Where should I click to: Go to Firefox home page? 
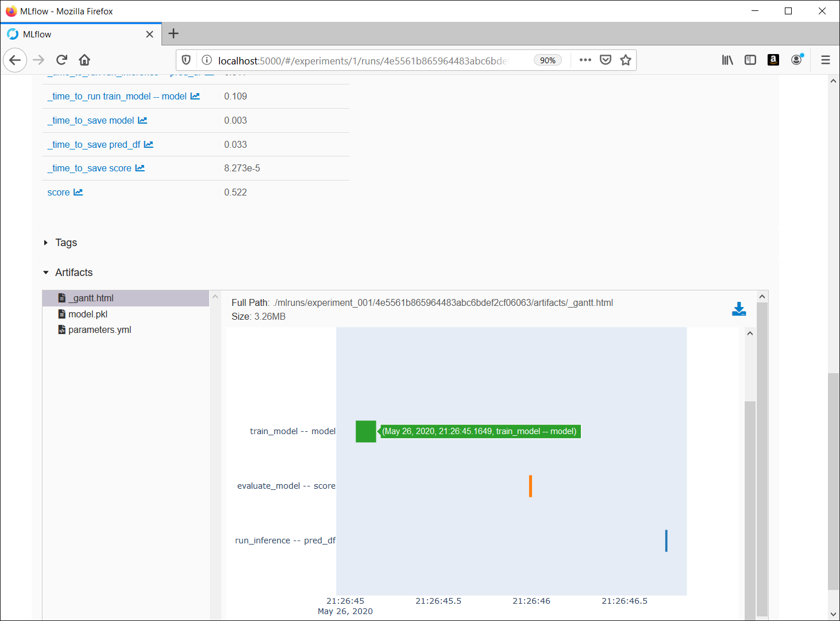[84, 60]
